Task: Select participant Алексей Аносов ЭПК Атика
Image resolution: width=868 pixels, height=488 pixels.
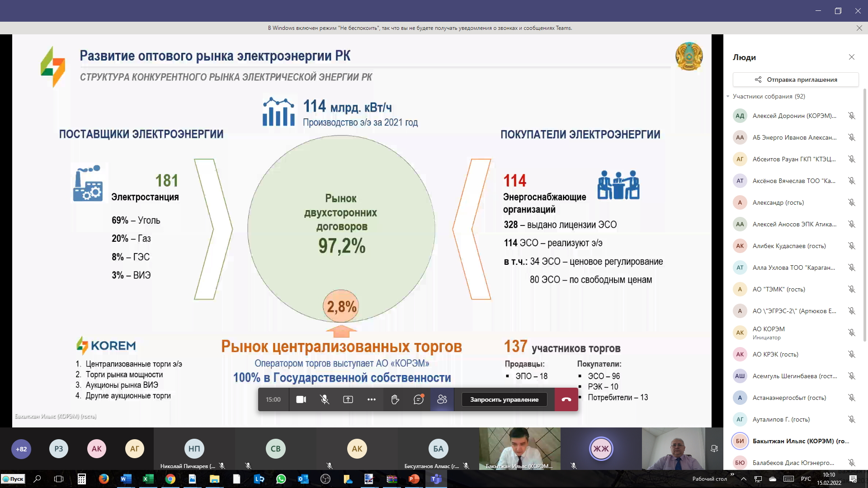Action: tap(795, 224)
